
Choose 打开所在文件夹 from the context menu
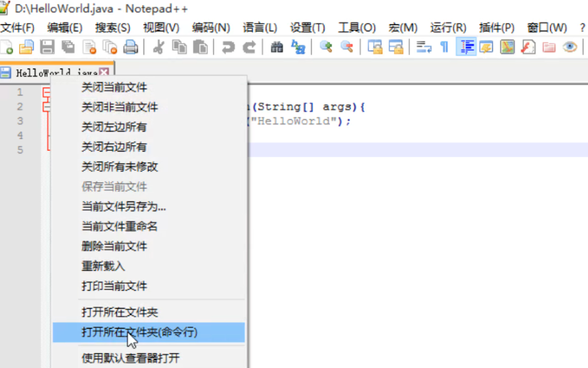(149, 312)
